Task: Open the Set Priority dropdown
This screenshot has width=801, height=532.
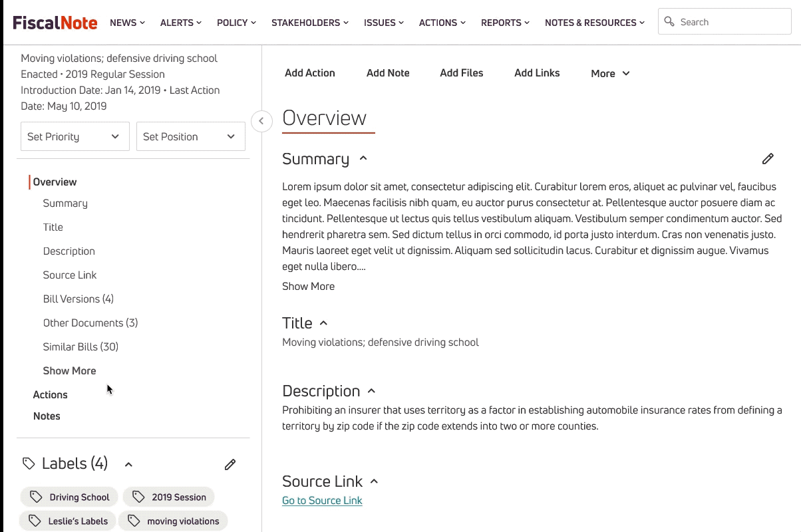Action: (x=75, y=136)
